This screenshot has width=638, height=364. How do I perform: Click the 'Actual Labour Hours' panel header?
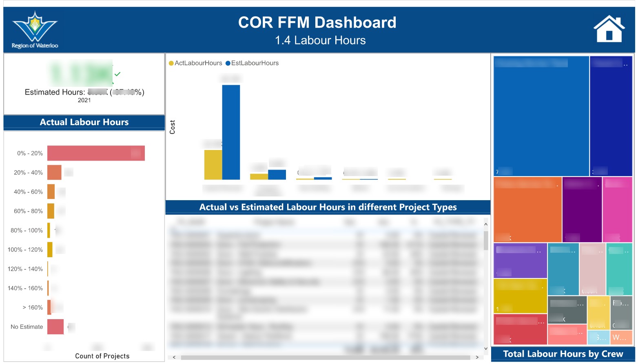[84, 122]
